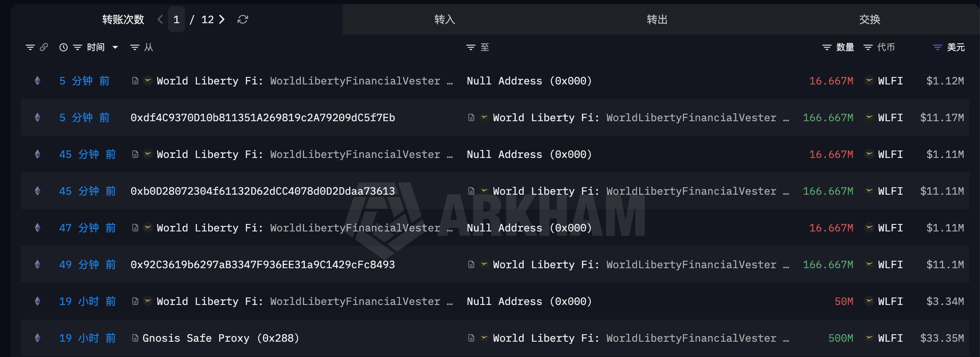This screenshot has width=980, height=357.
Task: Click the Ethereum icon in the $11.17M row
Action: pos(38,117)
